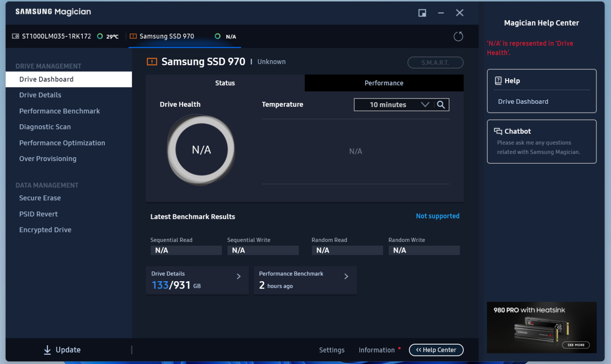Click red N/A Drive Health help message
This screenshot has height=364, width=611.
click(x=530, y=48)
